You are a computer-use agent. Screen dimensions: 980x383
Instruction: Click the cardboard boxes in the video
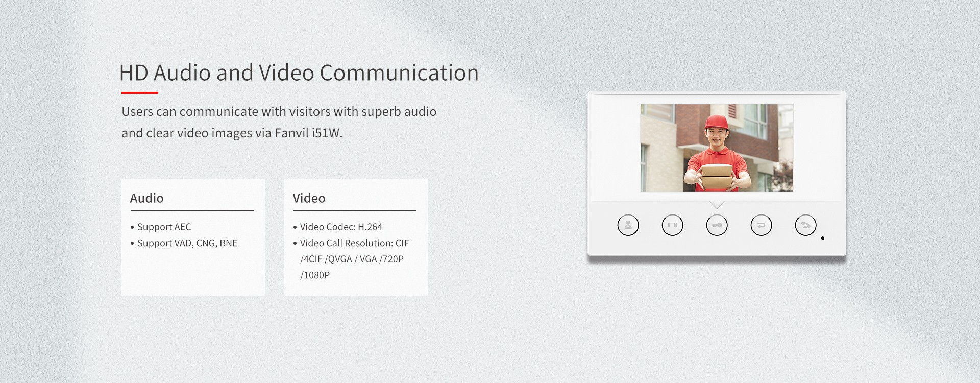tap(717, 177)
